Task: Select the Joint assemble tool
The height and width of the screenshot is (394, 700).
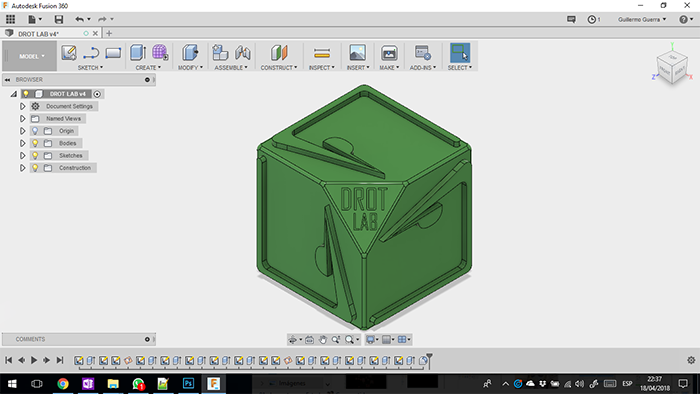Action: (243, 53)
